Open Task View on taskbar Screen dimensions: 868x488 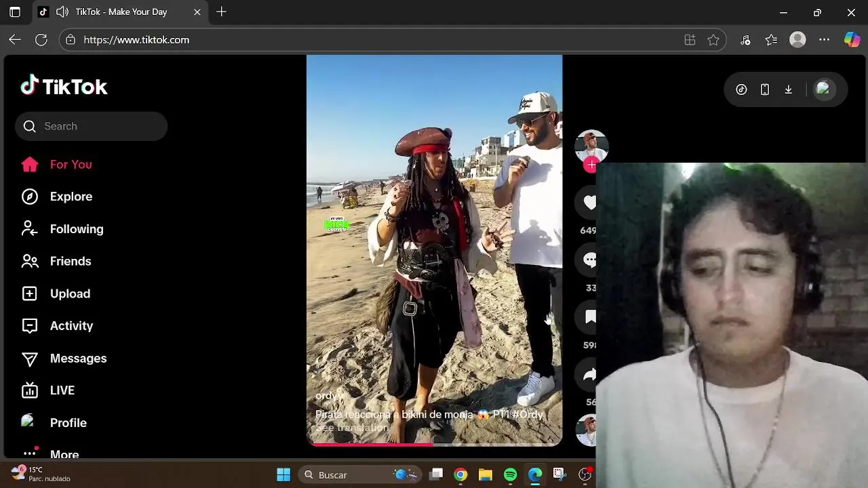pos(436,475)
